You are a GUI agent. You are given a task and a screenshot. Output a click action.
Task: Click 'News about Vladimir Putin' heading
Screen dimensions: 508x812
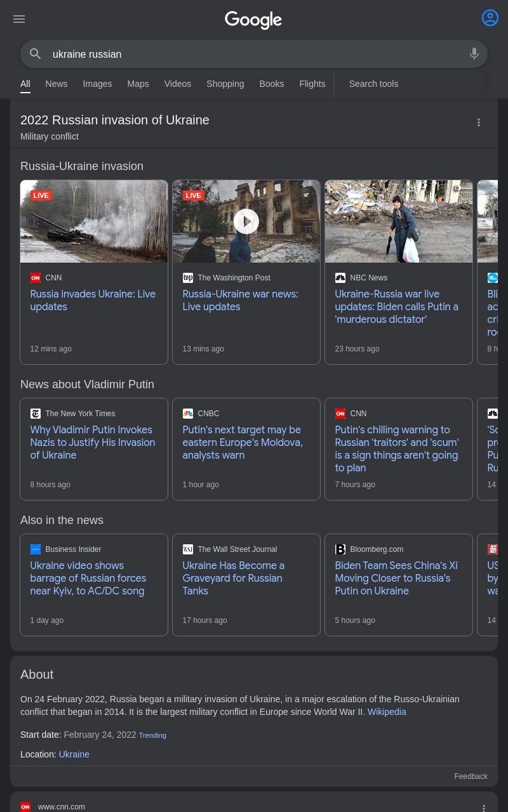(87, 384)
